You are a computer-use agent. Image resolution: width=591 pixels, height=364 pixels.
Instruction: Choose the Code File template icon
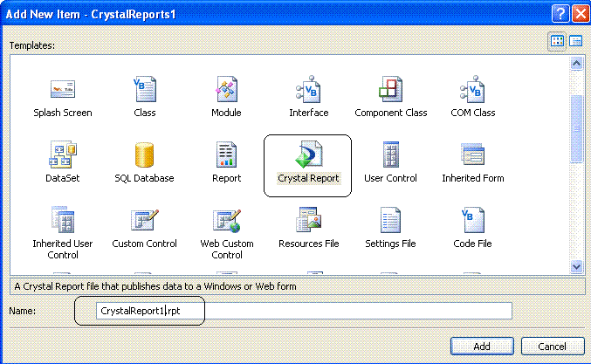472,220
